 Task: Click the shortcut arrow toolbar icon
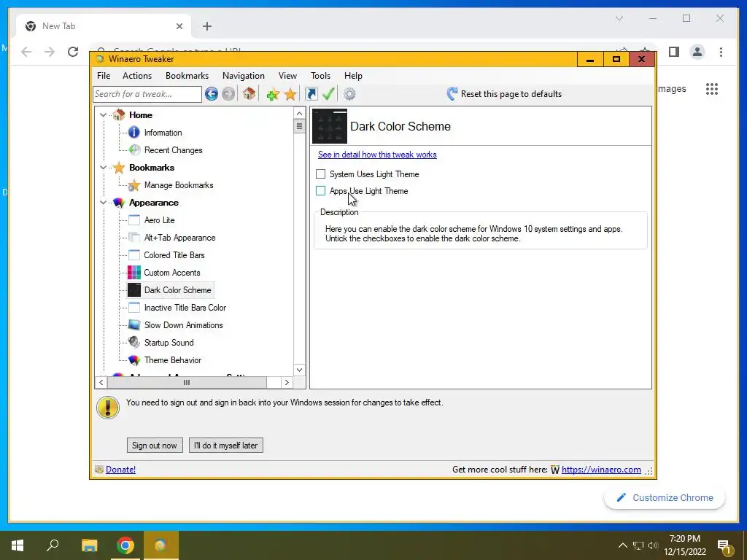[311, 94]
